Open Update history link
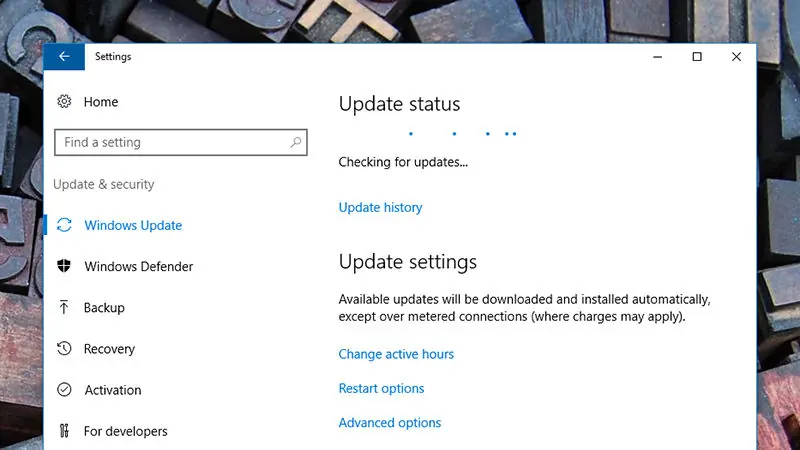 tap(381, 208)
